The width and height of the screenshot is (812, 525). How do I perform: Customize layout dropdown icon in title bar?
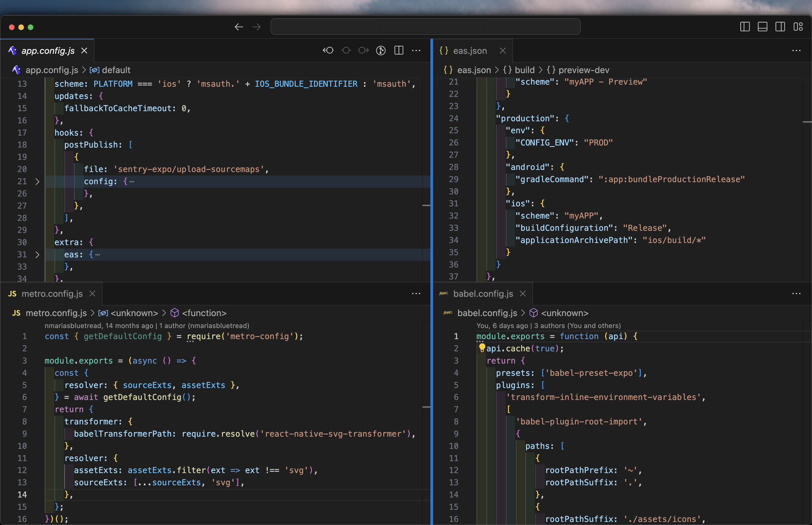tap(798, 27)
